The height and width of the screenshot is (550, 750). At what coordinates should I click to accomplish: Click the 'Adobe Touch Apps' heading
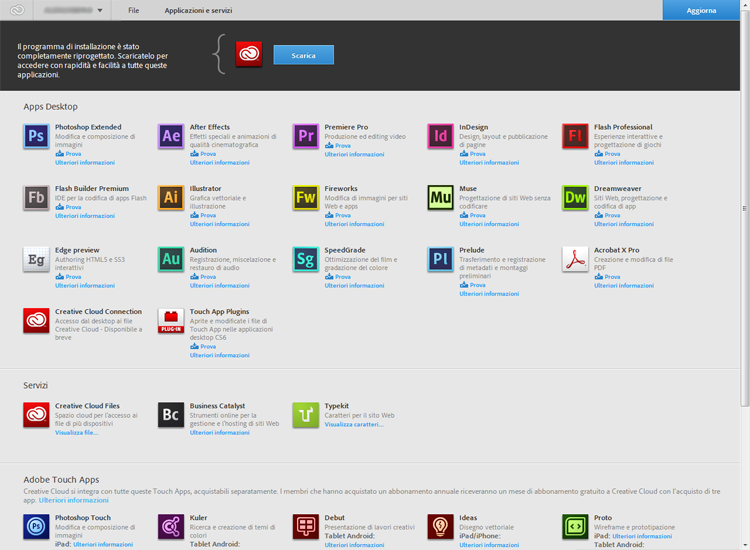click(61, 480)
